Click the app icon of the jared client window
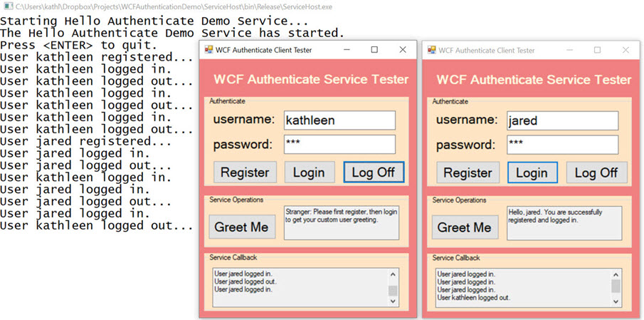 coord(432,50)
